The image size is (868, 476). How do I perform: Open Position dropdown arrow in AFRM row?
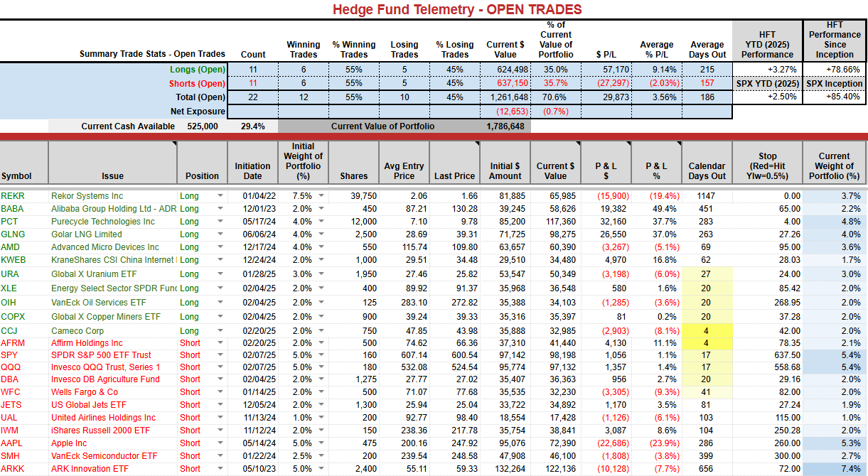coord(220,343)
